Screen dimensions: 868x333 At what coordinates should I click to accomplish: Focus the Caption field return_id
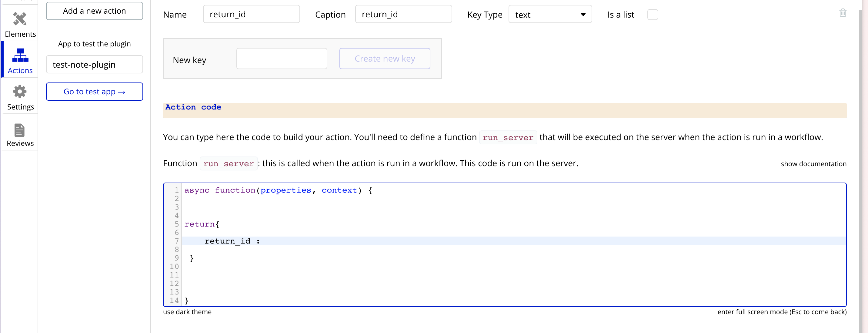[403, 14]
